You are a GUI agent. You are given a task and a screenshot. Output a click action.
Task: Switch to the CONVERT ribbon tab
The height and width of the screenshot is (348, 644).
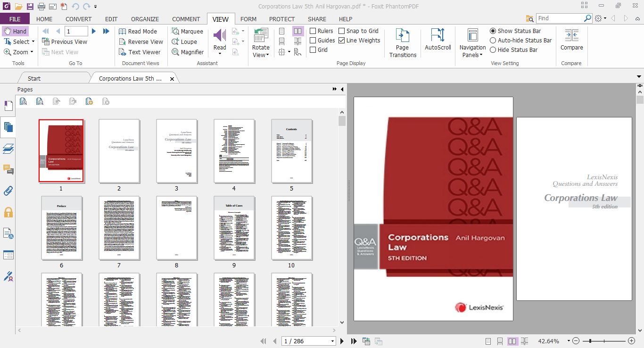coord(79,19)
